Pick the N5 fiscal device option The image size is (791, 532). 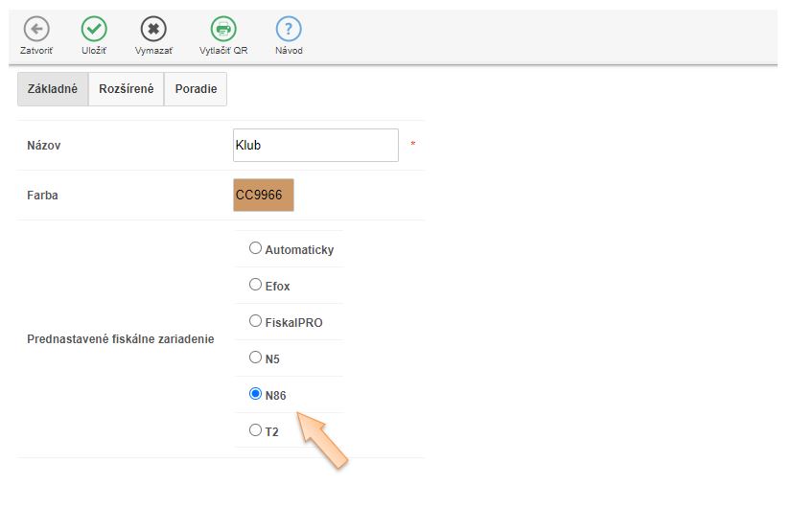click(255, 358)
